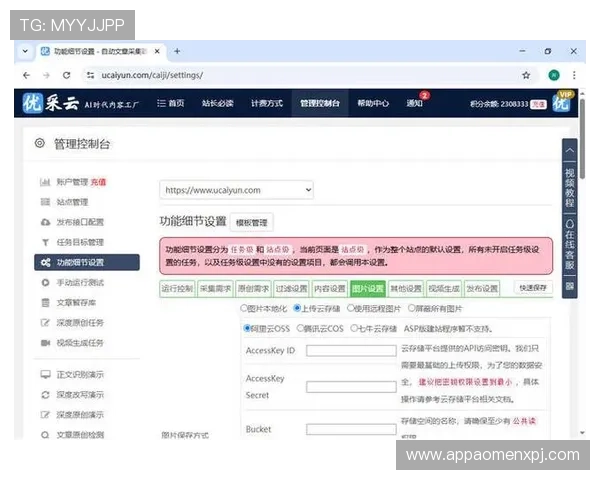The width and height of the screenshot is (600, 480).
Task: Click the up chevron on right panel
Action: (569, 150)
